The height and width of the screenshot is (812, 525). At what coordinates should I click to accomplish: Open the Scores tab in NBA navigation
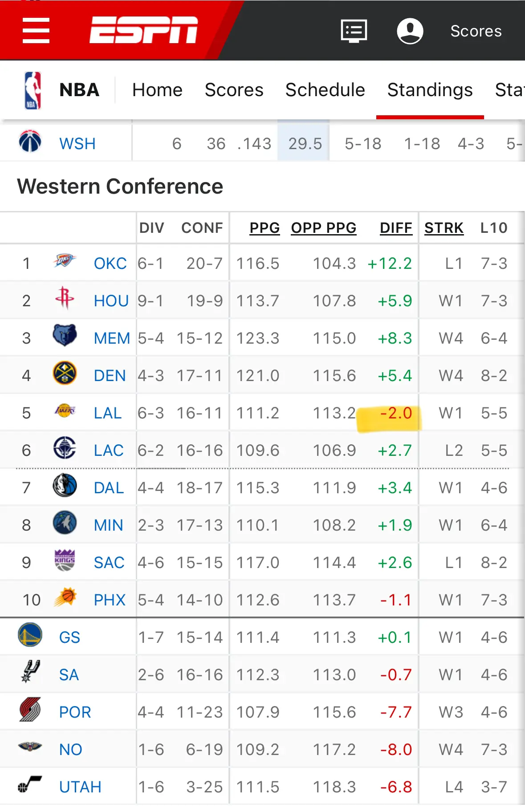pos(234,90)
